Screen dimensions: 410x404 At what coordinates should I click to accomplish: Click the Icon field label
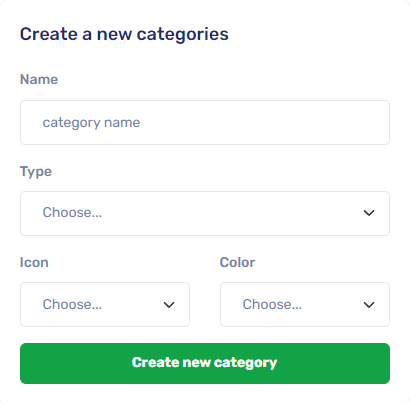(x=34, y=262)
